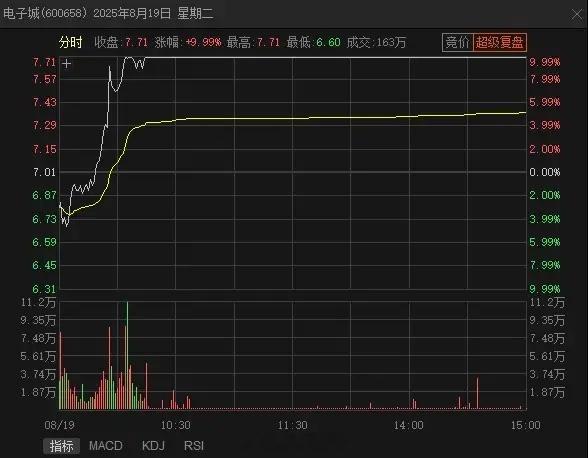Click the stock title 电子城(600658)
588x458 pixels.
click(45, 14)
